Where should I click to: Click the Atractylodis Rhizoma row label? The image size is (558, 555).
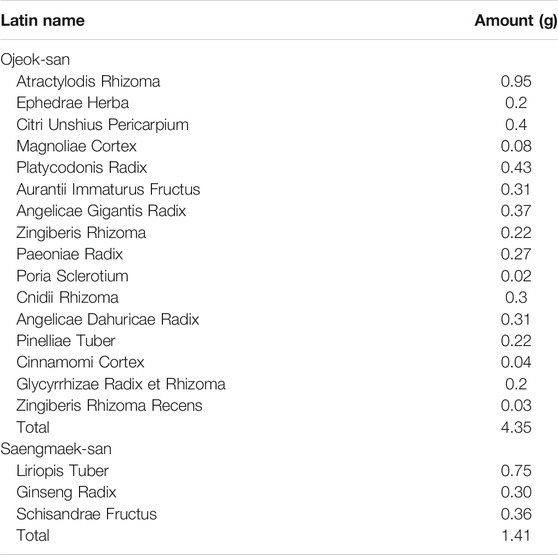coord(88,81)
